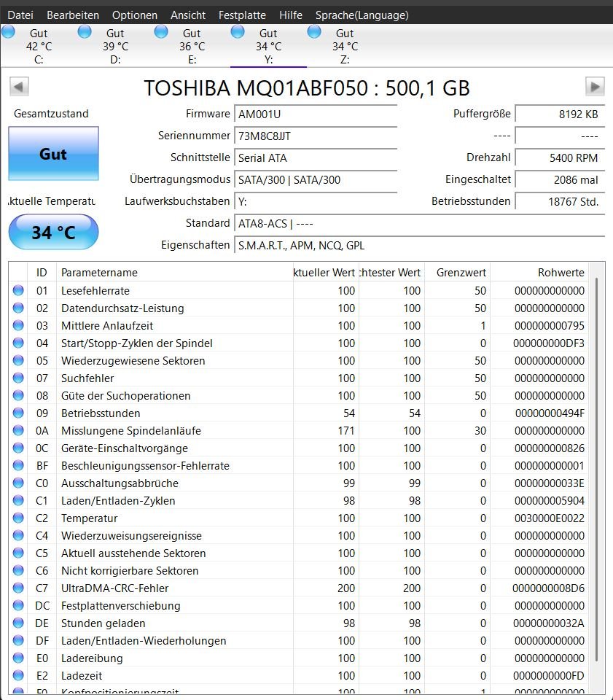Open the Sprache(Language) menu
This screenshot has width=613, height=700.
click(362, 15)
